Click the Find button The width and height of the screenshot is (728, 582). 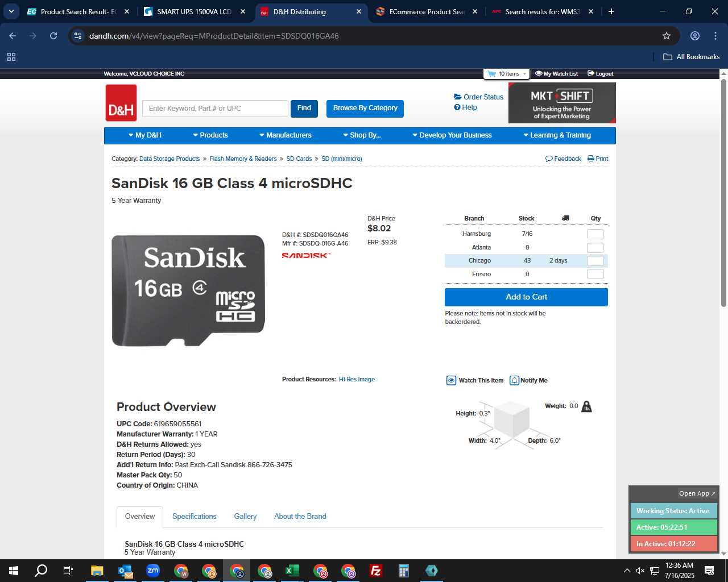[304, 109]
